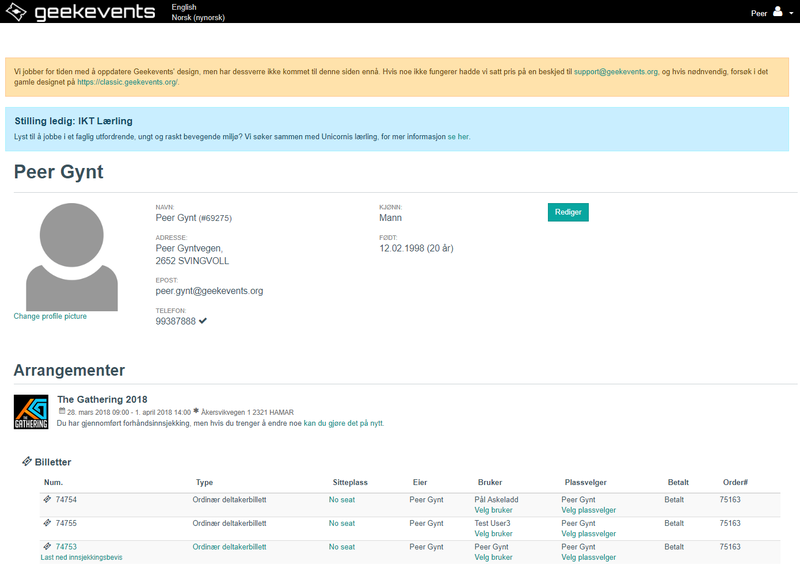This screenshot has width=800, height=588.
Task: Click the Bruker column header
Action: (490, 482)
